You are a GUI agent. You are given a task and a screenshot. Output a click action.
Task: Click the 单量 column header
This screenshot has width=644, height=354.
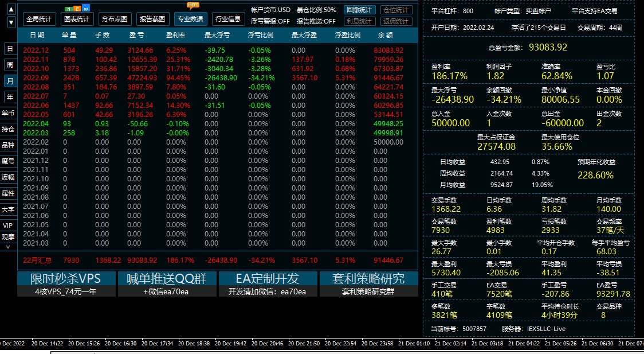coord(69,36)
